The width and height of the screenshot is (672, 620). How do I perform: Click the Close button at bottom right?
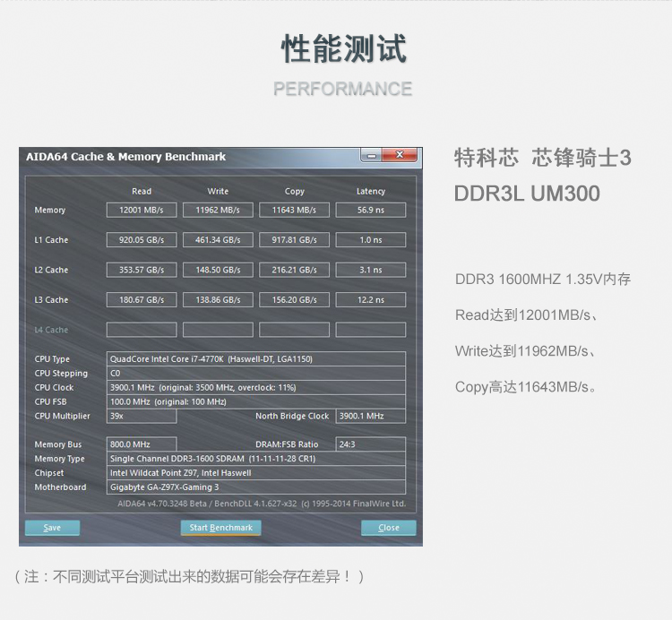click(388, 528)
